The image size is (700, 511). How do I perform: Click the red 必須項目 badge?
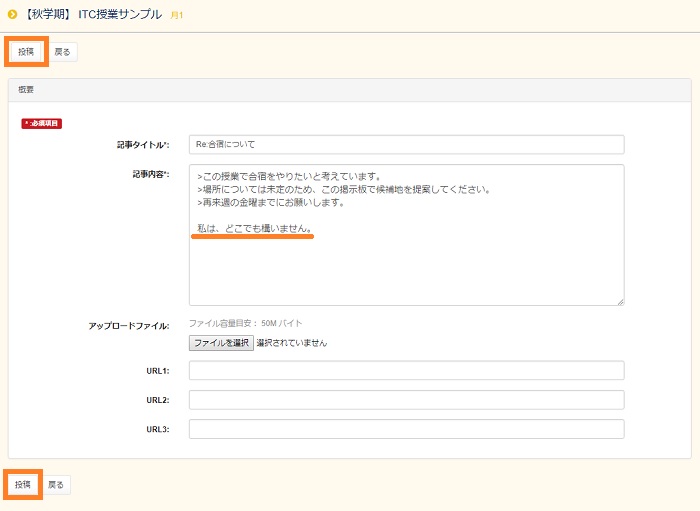point(42,124)
